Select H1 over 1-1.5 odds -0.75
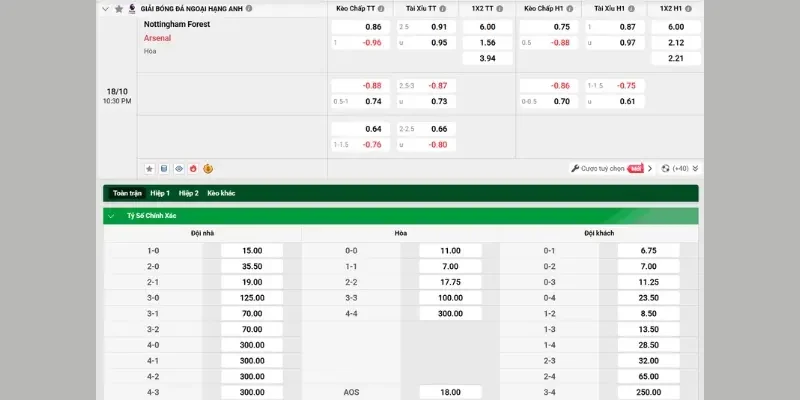This screenshot has width=800, height=400. pos(615,86)
